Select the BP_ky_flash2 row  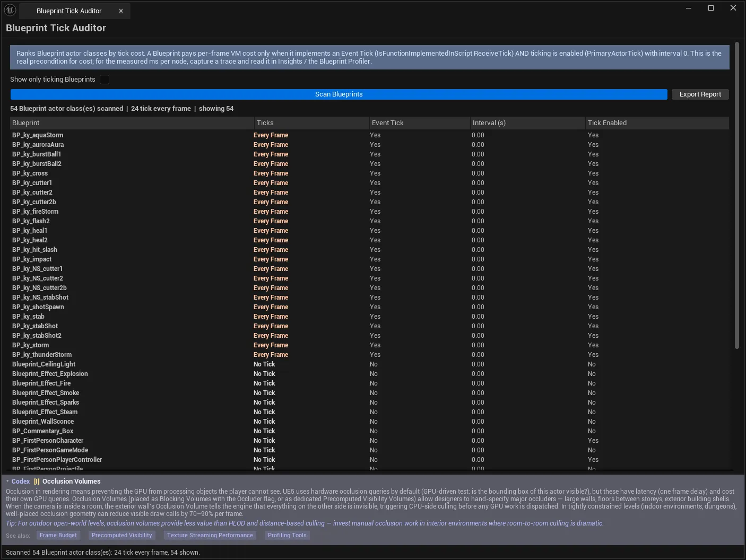369,221
